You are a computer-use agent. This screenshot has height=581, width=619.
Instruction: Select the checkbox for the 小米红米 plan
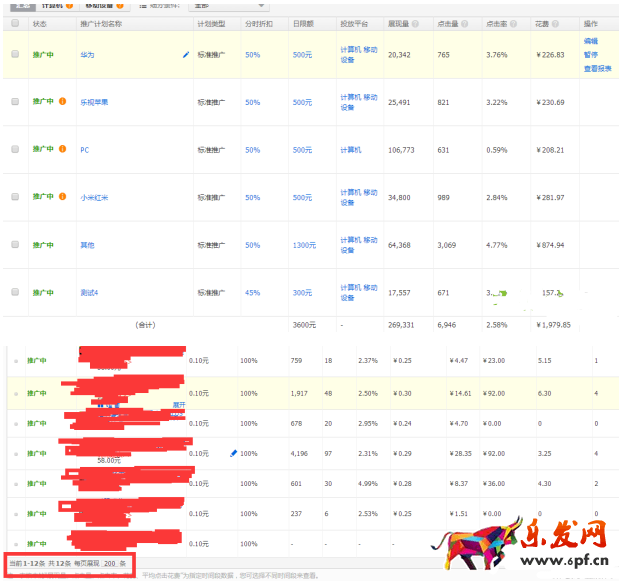point(15,197)
